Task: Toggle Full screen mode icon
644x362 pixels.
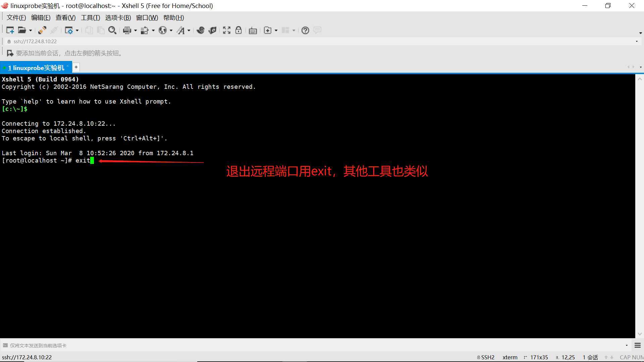Action: 227,30
